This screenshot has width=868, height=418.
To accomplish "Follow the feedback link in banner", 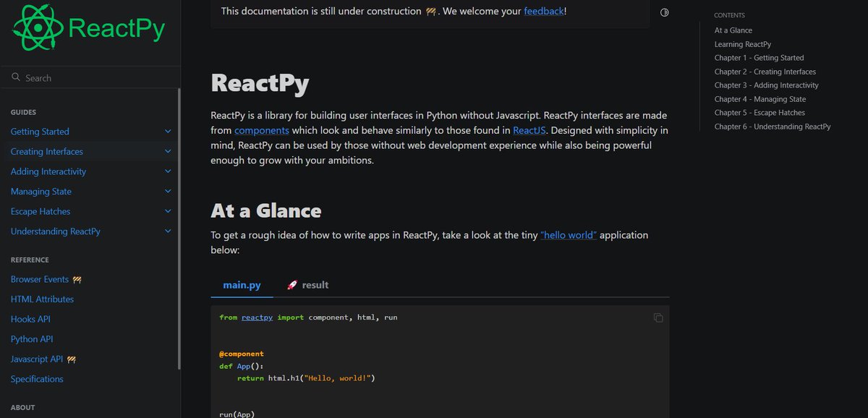I will pos(543,11).
